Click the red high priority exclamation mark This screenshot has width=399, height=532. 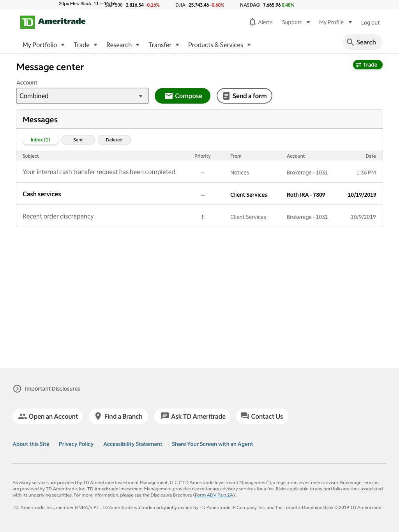point(203,217)
